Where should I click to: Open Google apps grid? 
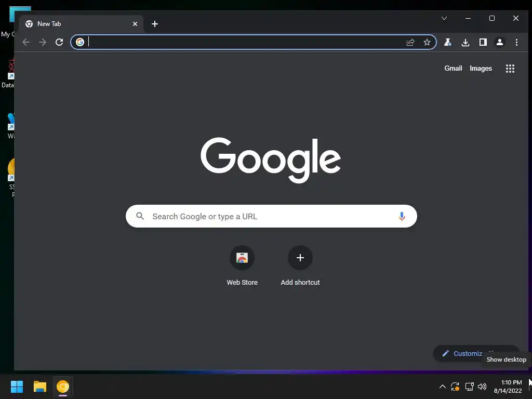click(510, 69)
